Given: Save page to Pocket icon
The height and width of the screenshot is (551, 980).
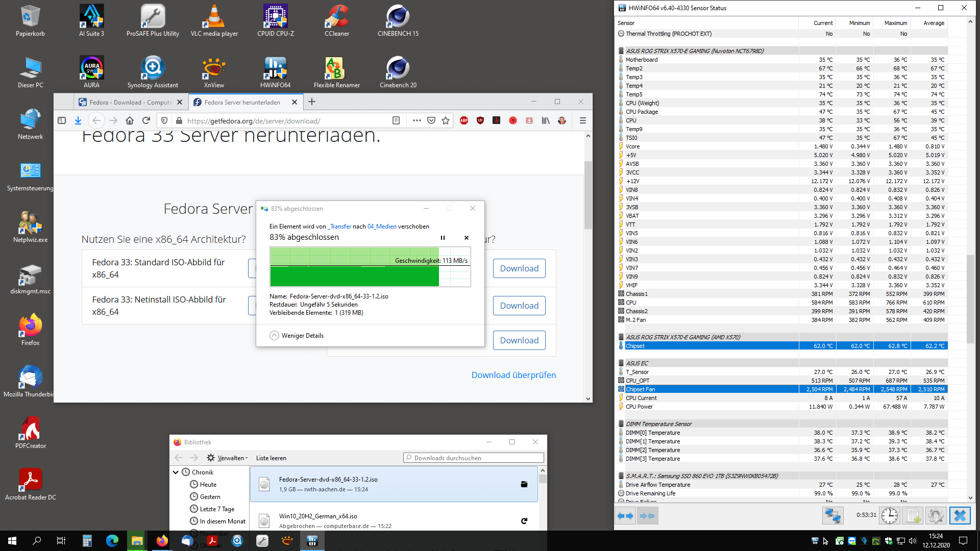Looking at the screenshot, I should pos(431,120).
